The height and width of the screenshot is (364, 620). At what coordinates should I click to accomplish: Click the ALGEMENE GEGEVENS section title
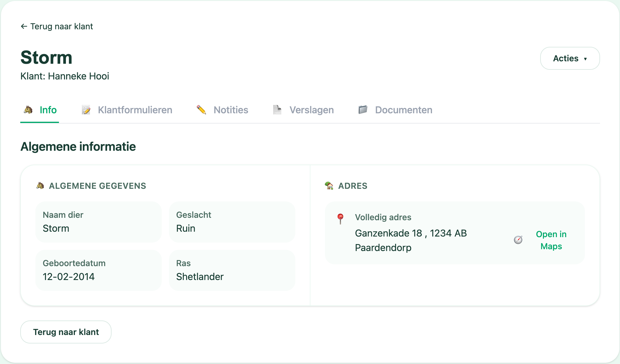(x=97, y=186)
